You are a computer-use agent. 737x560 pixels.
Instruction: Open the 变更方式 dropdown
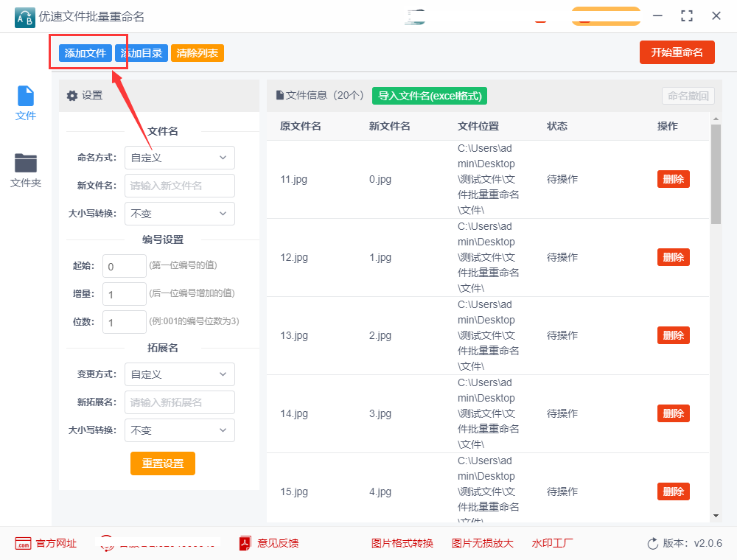coord(180,374)
